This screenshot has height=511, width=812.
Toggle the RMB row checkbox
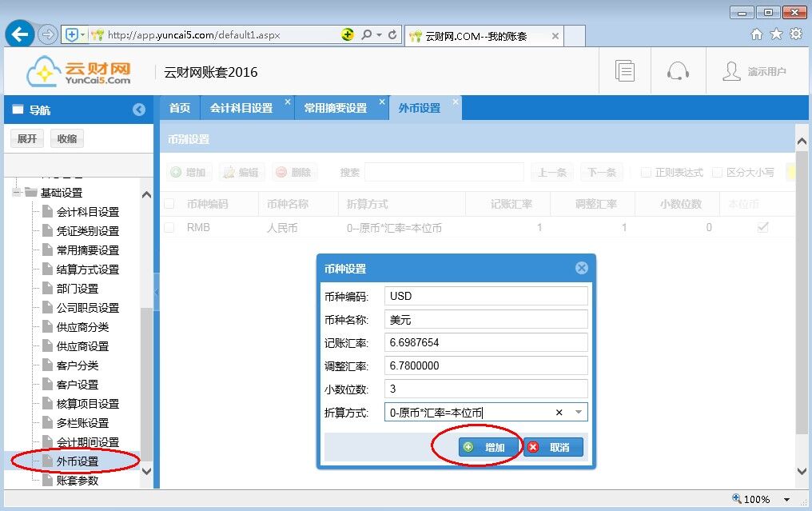pos(169,228)
